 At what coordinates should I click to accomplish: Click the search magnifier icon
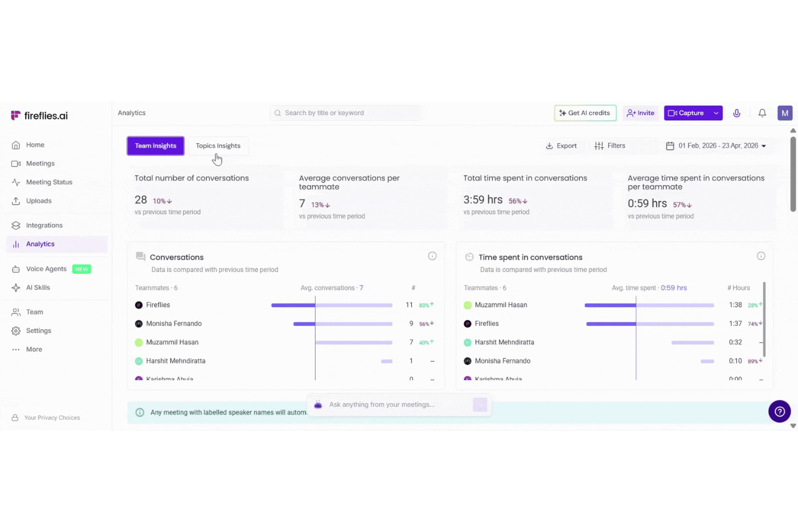coord(278,113)
